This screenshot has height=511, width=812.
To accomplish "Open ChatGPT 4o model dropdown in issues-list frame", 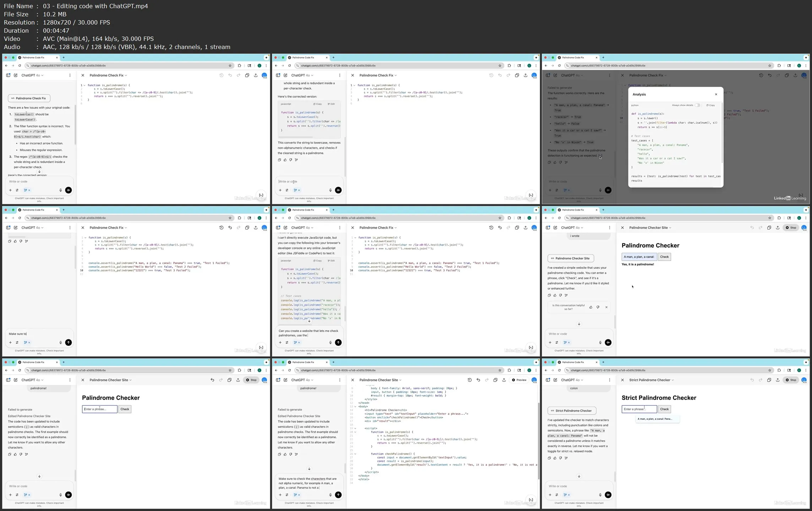I will point(32,75).
